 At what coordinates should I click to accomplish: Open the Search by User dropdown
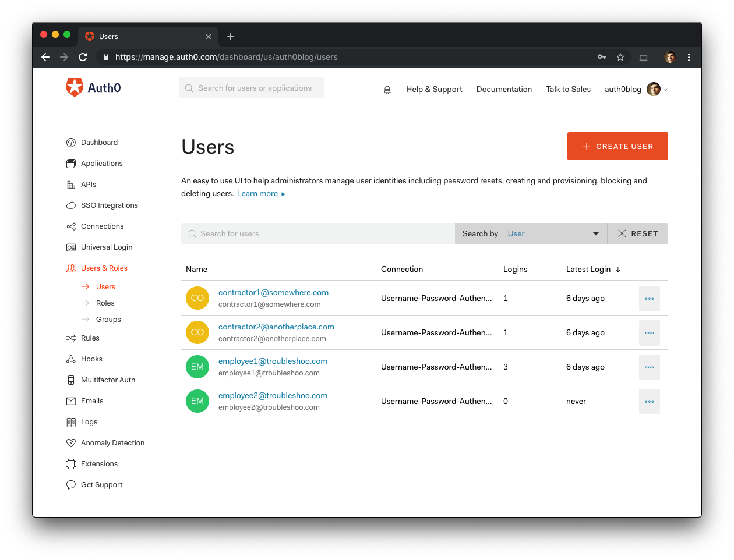(x=531, y=233)
